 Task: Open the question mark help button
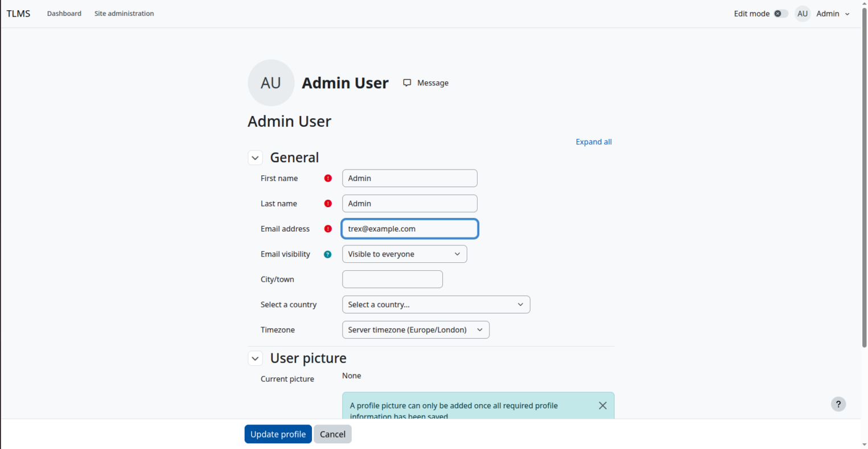click(838, 404)
